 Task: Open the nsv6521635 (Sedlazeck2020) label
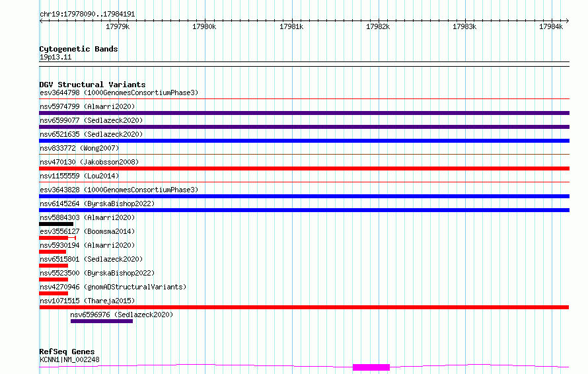tap(91, 134)
